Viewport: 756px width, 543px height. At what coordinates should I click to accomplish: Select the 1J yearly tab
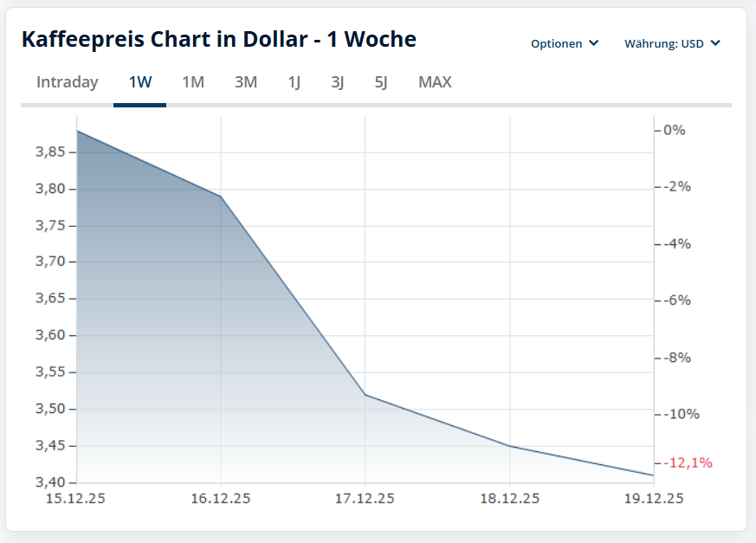click(294, 82)
